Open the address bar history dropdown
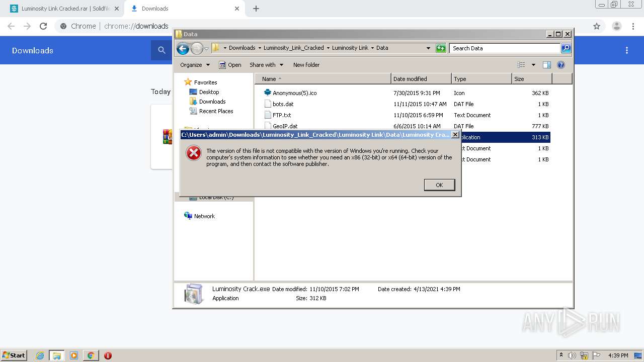 pyautogui.click(x=428, y=48)
